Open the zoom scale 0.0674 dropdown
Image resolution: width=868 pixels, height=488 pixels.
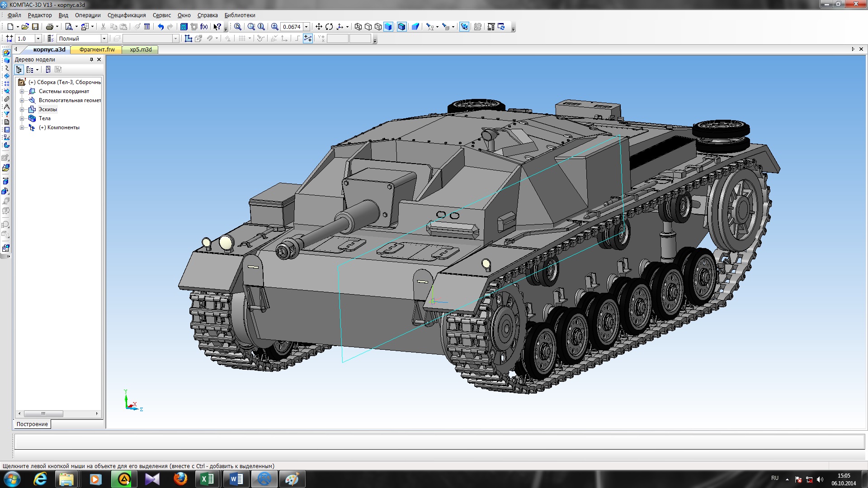pyautogui.click(x=306, y=27)
